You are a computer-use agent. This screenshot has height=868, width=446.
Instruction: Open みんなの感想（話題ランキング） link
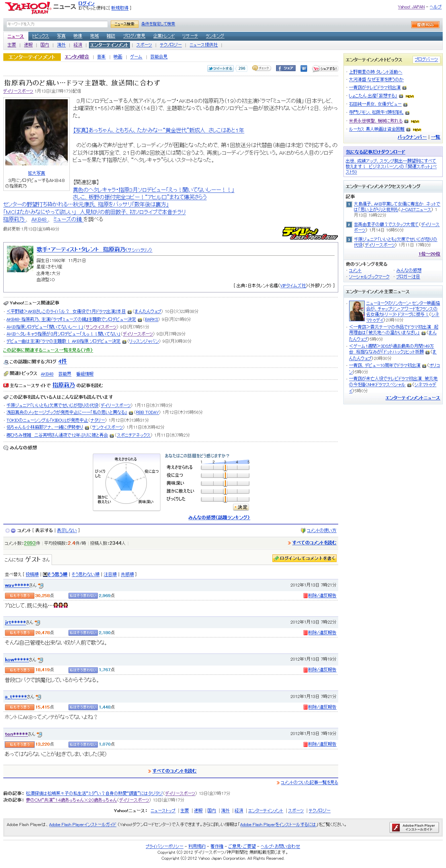[219, 518]
